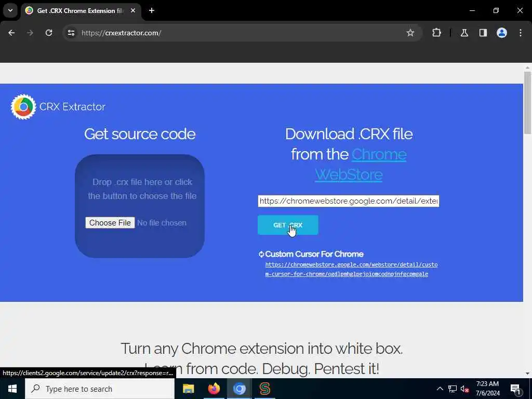The width and height of the screenshot is (532, 399).
Task: Click the .crx file drop area text
Action: [x=142, y=189]
